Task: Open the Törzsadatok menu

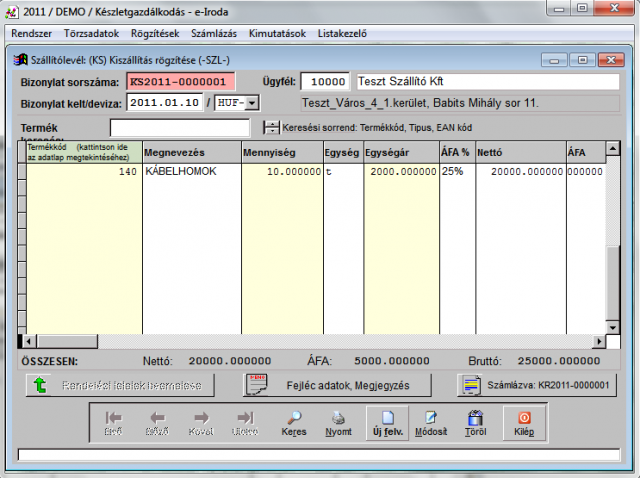Action: point(90,33)
